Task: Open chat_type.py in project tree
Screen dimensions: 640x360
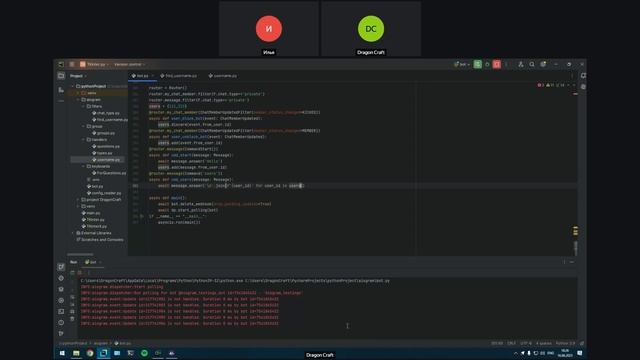Action: pyautogui.click(x=106, y=113)
